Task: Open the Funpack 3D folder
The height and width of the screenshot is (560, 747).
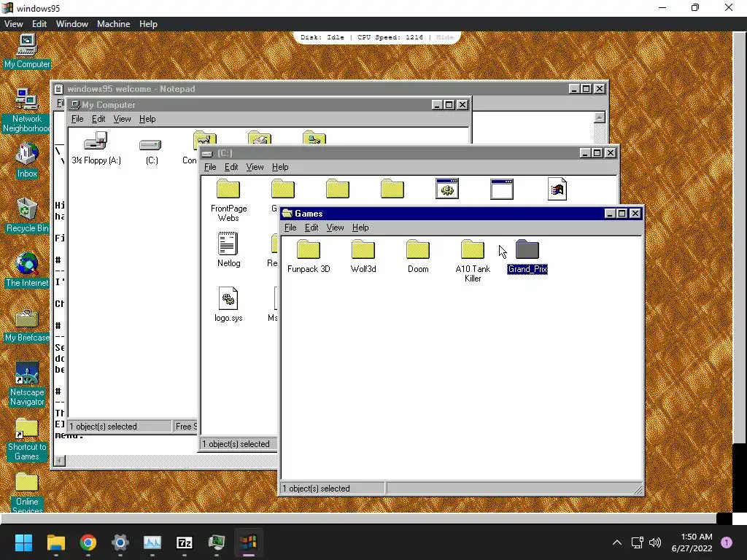Action: [x=309, y=256]
